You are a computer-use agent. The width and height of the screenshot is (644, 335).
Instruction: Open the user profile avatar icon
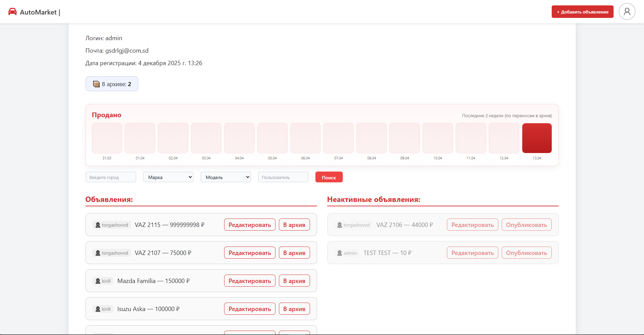[627, 12]
